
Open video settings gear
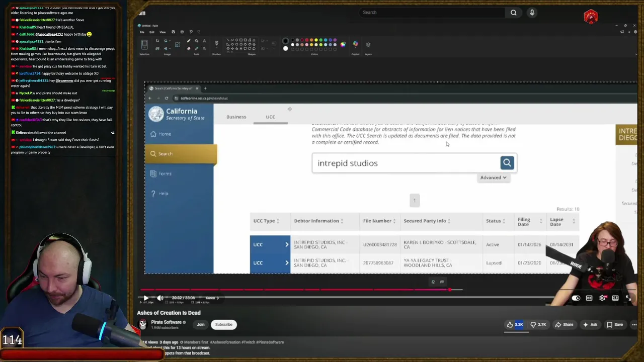click(x=602, y=298)
